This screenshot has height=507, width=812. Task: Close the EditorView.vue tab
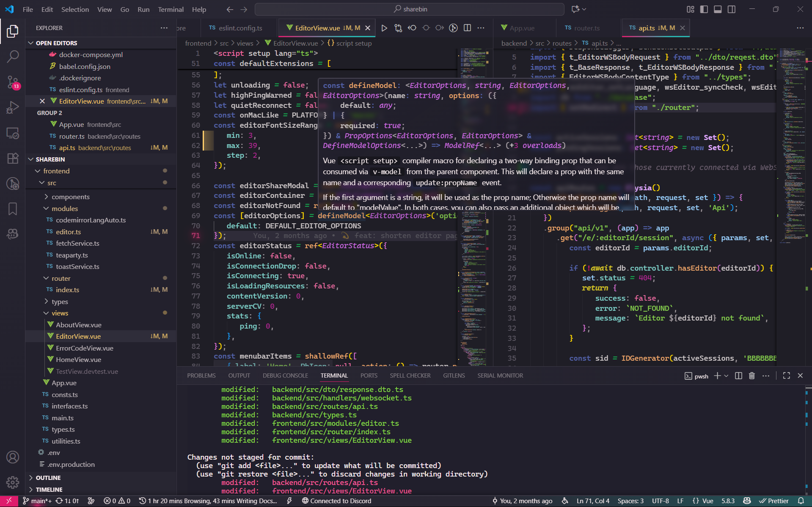coord(368,28)
